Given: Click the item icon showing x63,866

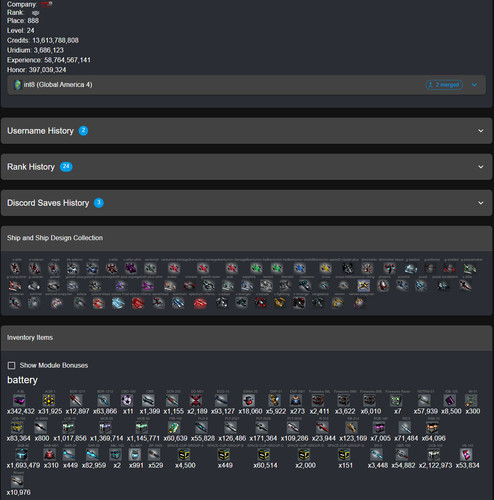Looking at the screenshot, I should [x=104, y=400].
